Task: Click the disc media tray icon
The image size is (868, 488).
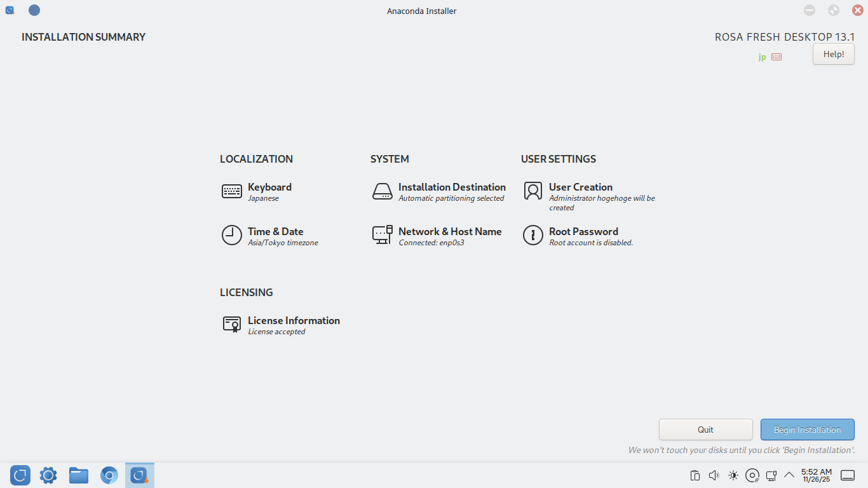Action: [x=752, y=475]
